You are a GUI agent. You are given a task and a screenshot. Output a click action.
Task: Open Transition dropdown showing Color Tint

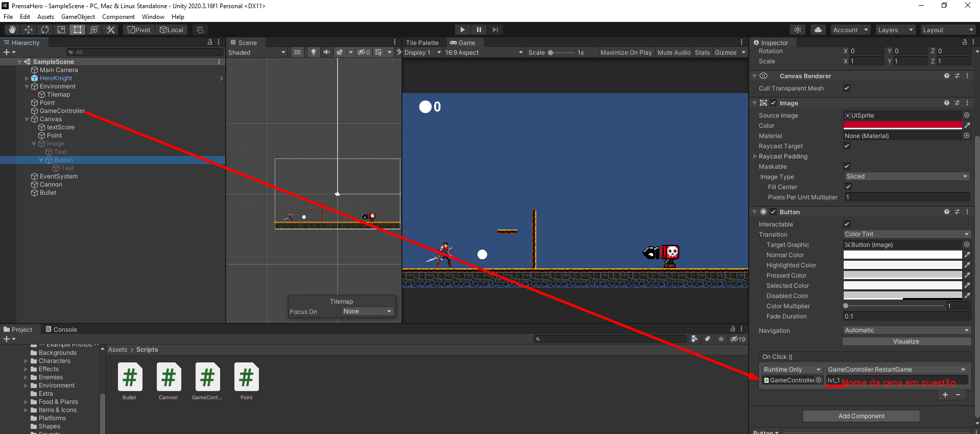[x=907, y=234]
